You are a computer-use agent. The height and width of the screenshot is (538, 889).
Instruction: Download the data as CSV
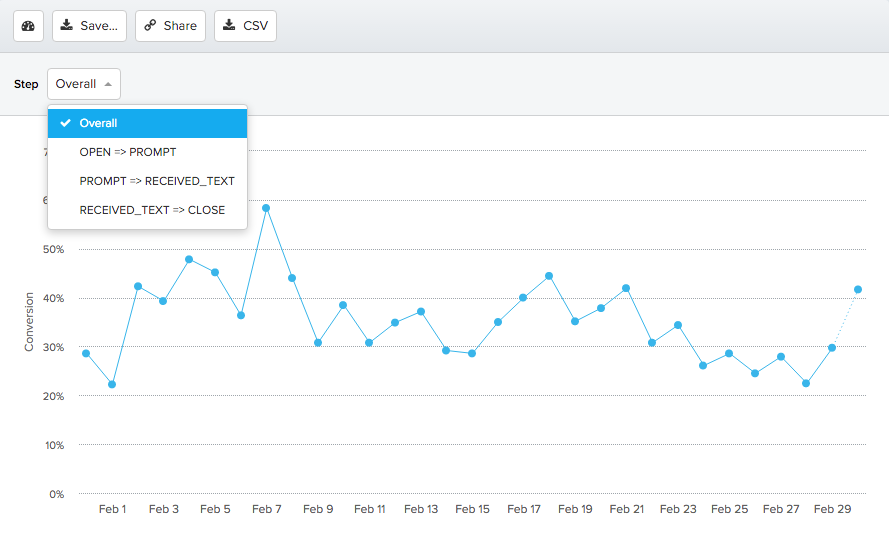point(245,26)
